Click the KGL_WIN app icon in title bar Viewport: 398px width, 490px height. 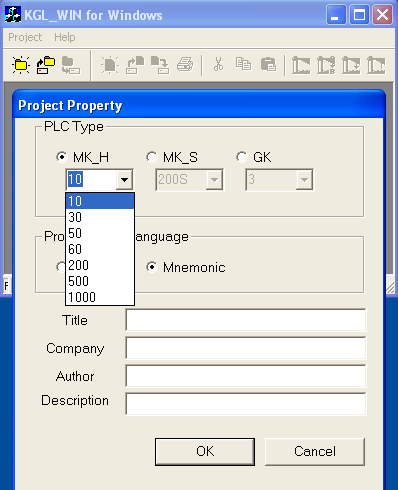(x=13, y=15)
